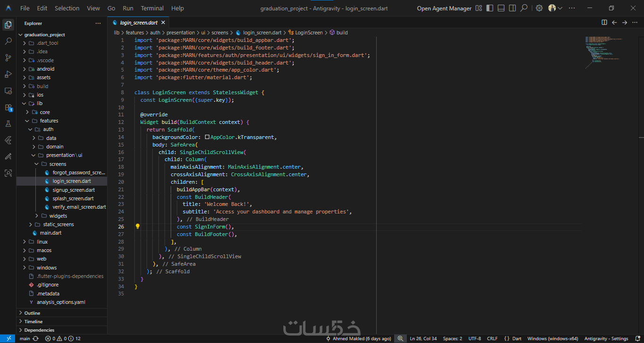Open the Flutter sidebar view
The height and width of the screenshot is (343, 644).
(8, 140)
